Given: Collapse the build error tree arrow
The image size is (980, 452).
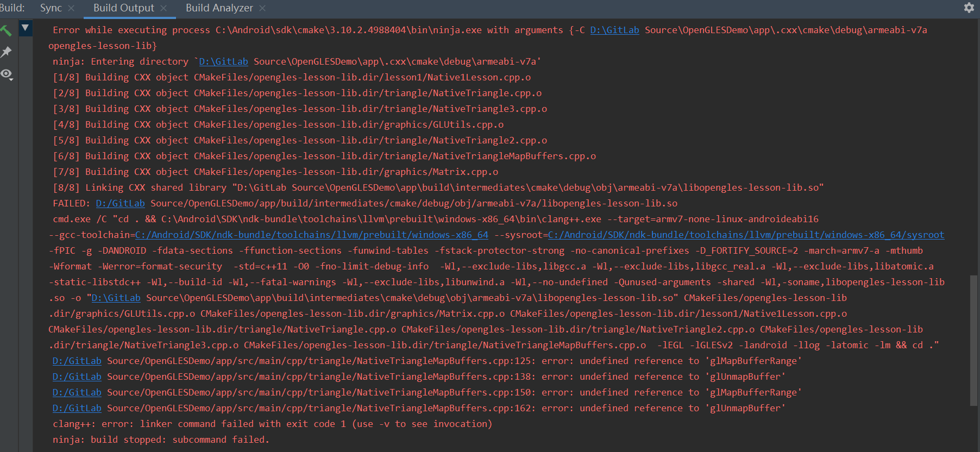Looking at the screenshot, I should tap(25, 28).
